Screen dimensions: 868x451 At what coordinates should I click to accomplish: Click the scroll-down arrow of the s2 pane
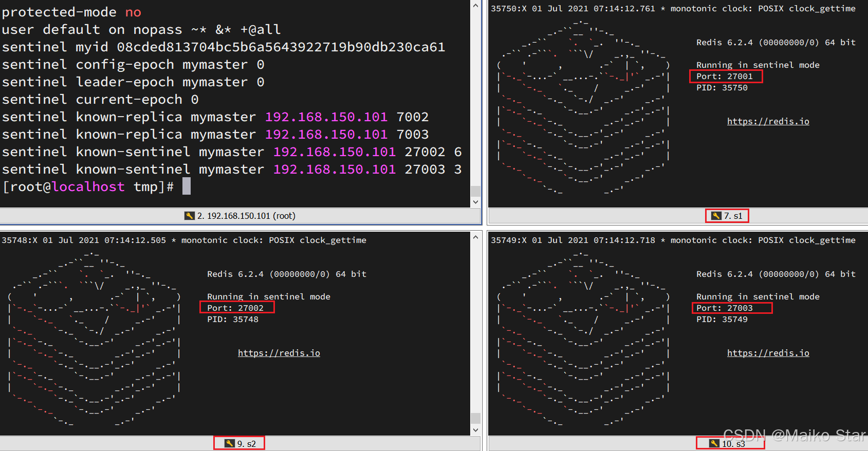click(x=475, y=430)
